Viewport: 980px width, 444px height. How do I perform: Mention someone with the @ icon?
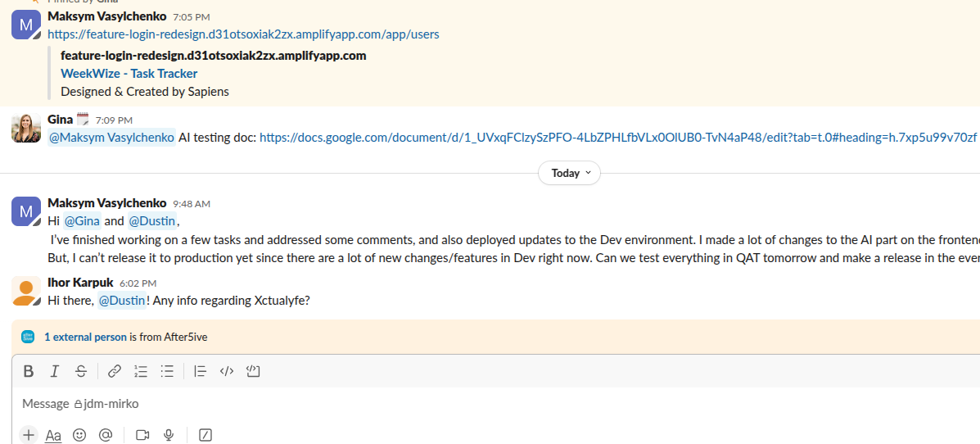pyautogui.click(x=106, y=435)
